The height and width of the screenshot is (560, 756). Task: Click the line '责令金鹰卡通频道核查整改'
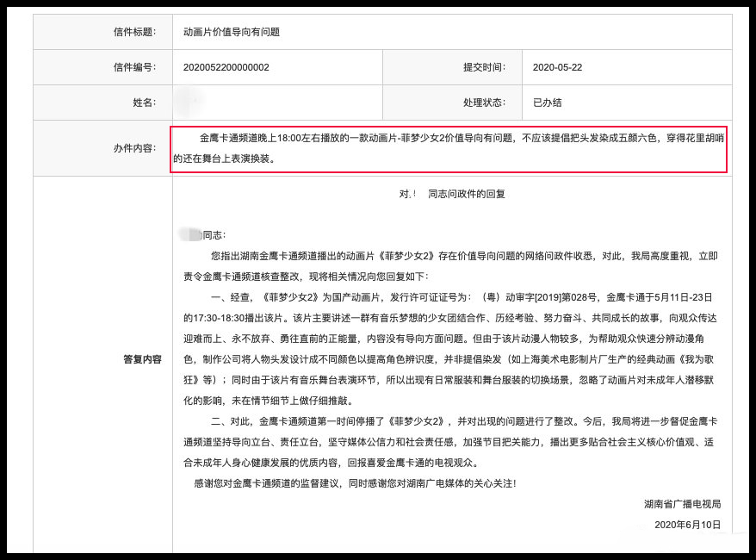pos(306,277)
